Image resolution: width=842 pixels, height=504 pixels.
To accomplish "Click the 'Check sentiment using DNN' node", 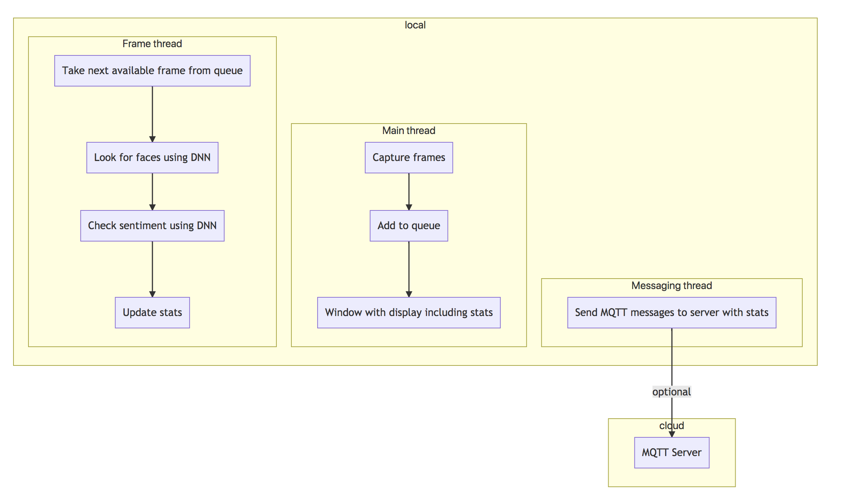I will [x=152, y=226].
